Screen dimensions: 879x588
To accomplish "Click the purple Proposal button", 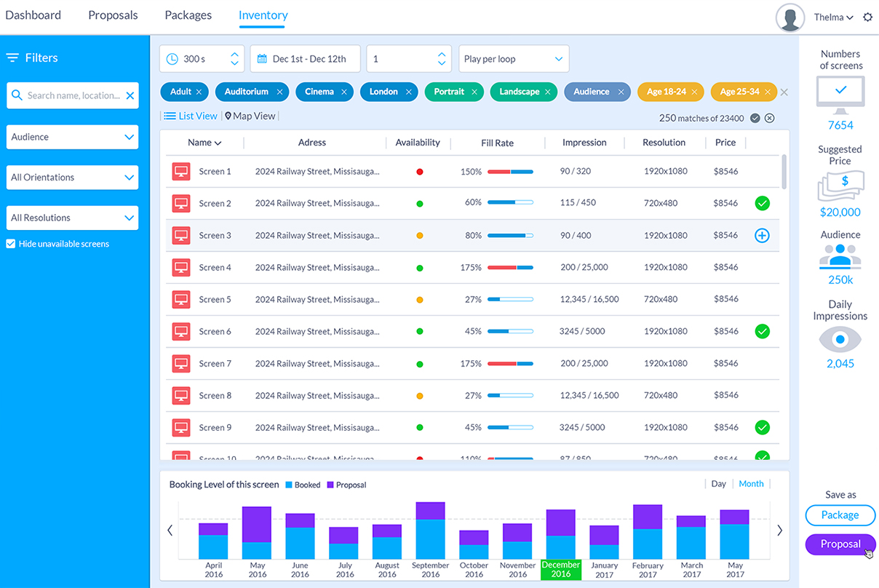I will tap(840, 544).
